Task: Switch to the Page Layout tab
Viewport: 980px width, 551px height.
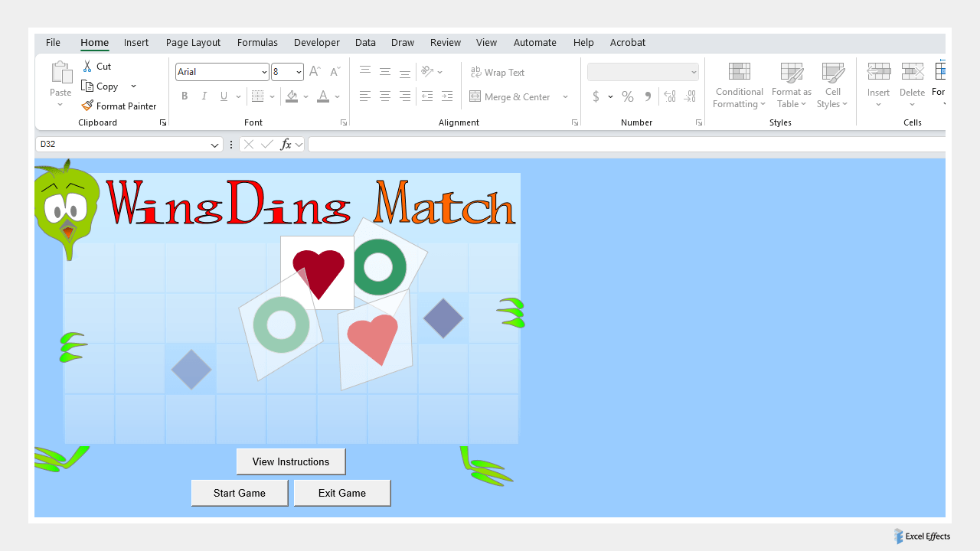Action: click(193, 43)
